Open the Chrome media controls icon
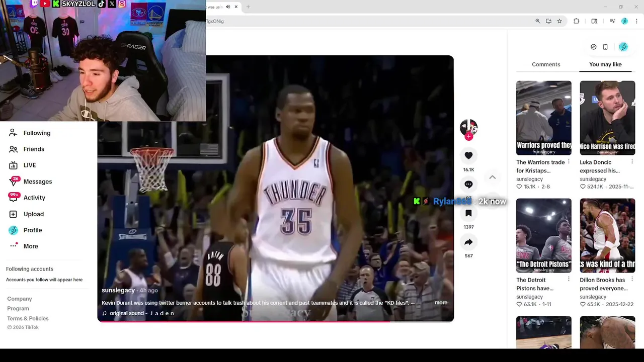Image resolution: width=644 pixels, height=362 pixels. click(x=612, y=21)
